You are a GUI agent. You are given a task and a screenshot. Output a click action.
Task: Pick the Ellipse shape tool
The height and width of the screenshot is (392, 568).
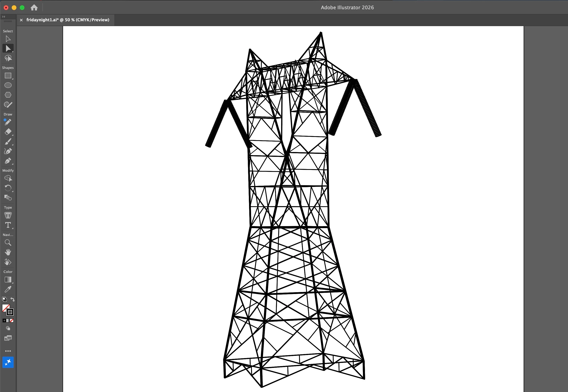point(8,85)
